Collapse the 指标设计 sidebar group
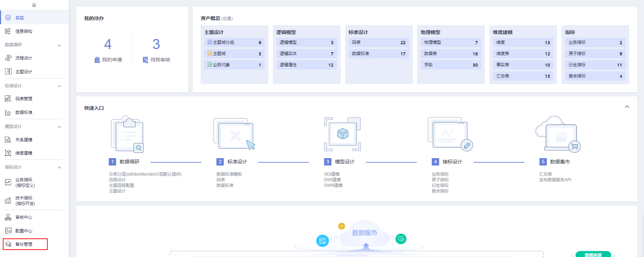The image size is (644, 257). [x=59, y=167]
